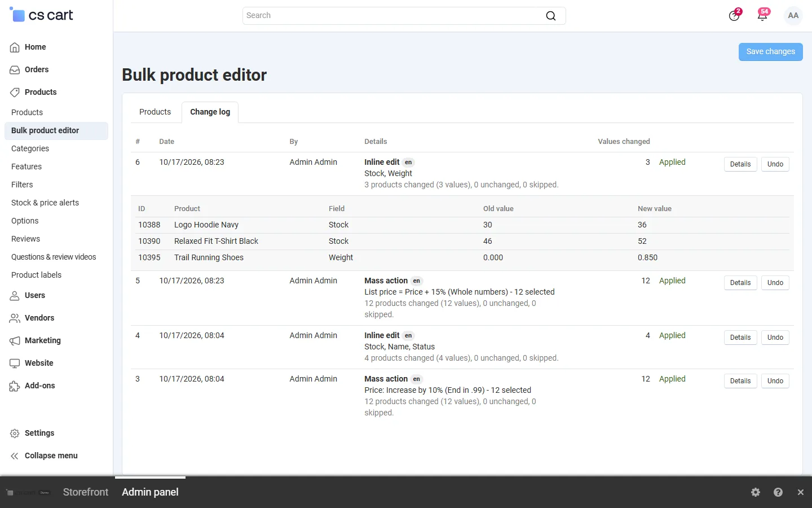The height and width of the screenshot is (508, 812).
Task: Select the Change log tab
Action: click(210, 112)
